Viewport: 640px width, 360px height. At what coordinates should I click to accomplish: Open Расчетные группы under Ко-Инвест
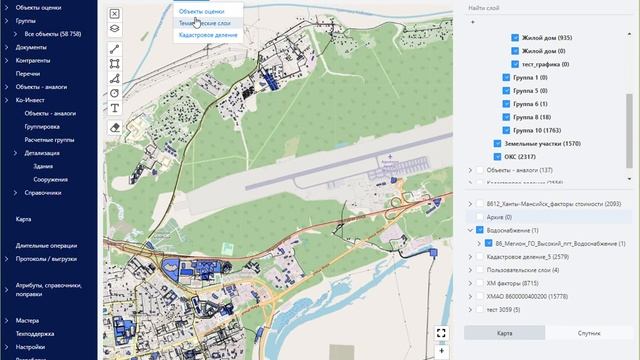coord(49,140)
